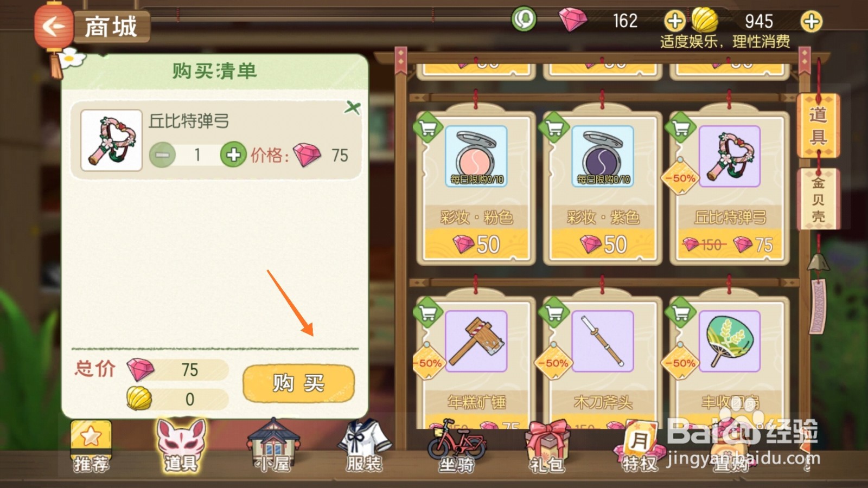Add diamonds with the plus beside 162

click(675, 21)
